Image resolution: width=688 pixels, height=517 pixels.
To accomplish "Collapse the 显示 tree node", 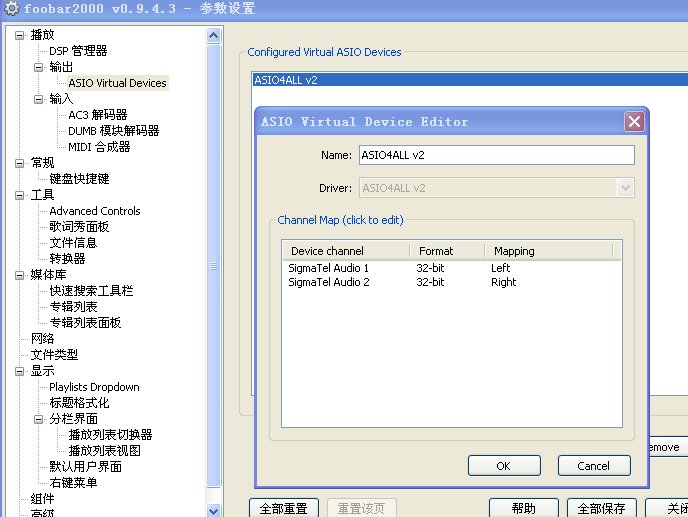I will 19,371.
